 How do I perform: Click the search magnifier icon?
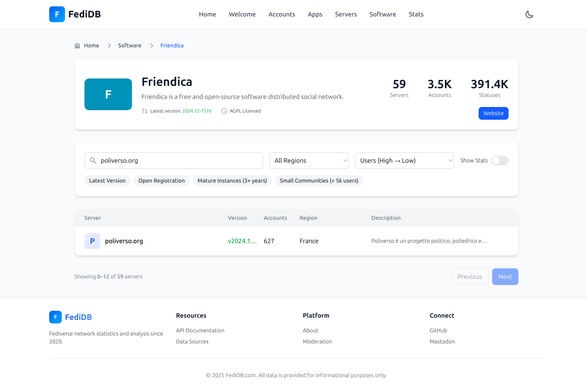(x=93, y=161)
